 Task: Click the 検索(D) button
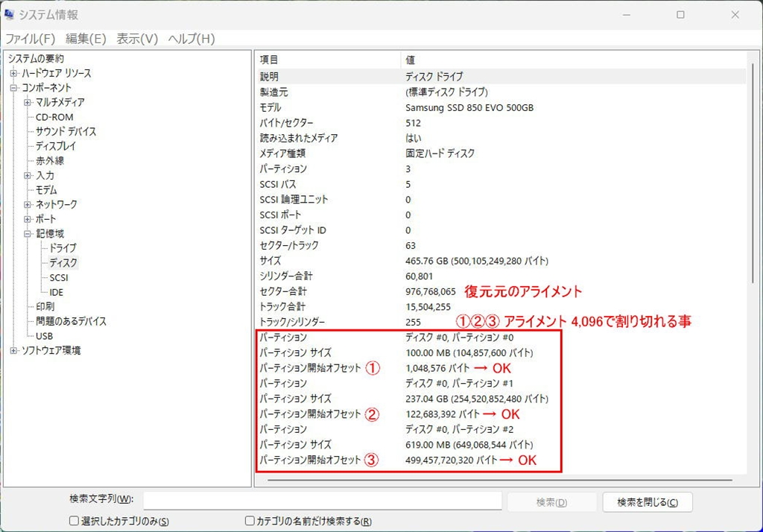(552, 502)
